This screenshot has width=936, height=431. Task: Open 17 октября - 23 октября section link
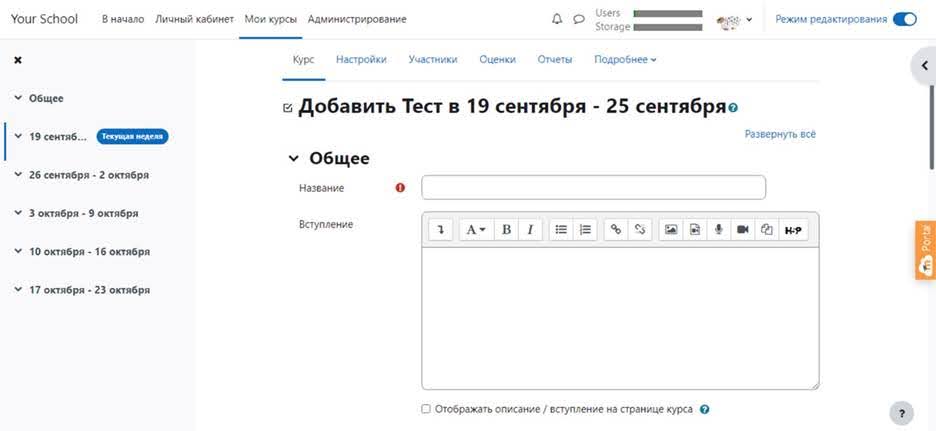point(90,290)
